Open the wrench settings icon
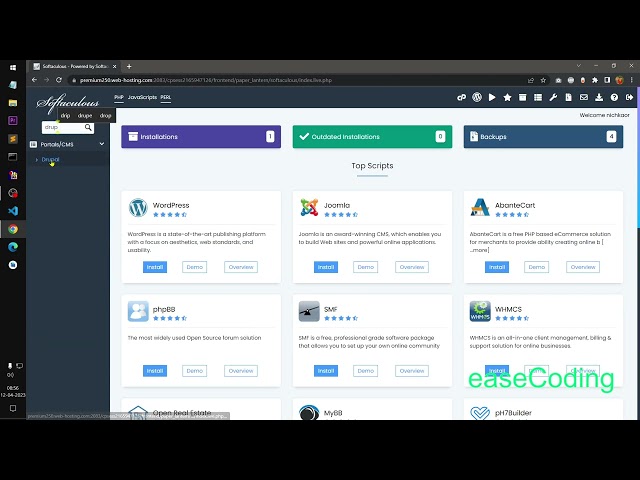 point(553,98)
